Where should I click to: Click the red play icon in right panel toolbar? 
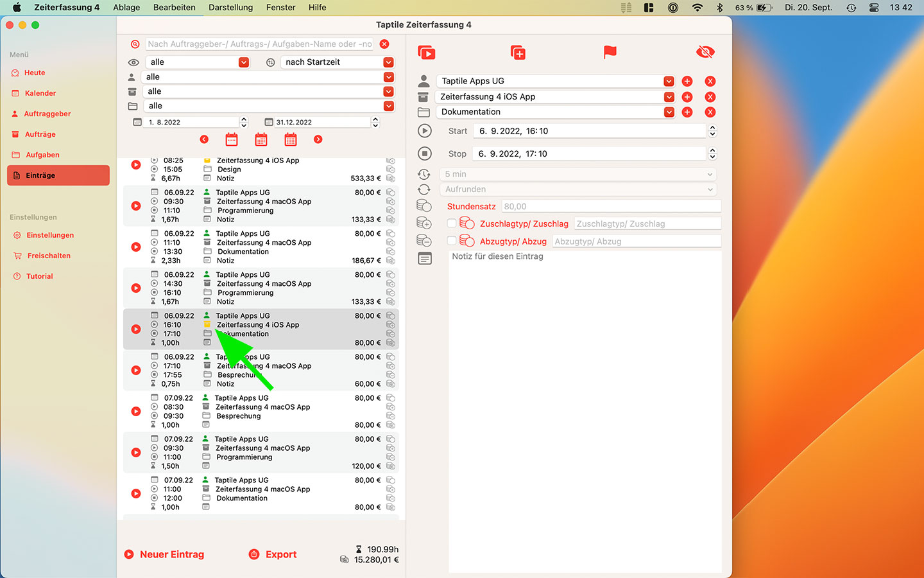point(426,52)
